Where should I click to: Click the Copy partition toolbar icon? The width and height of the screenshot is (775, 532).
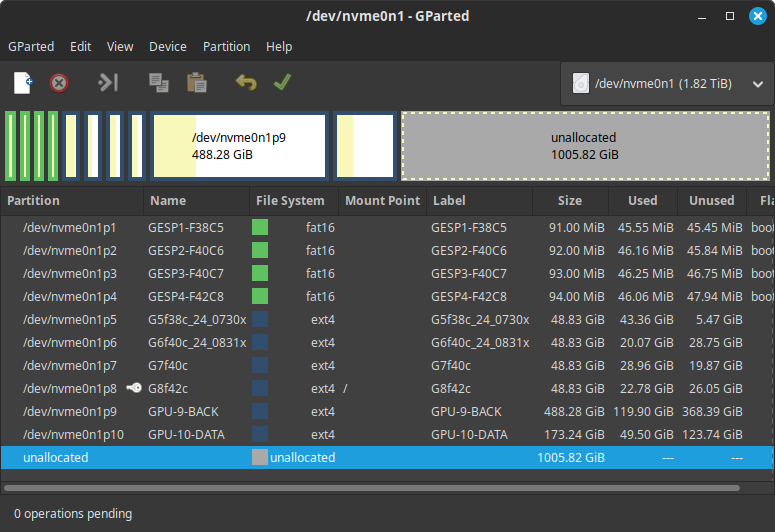coord(159,83)
